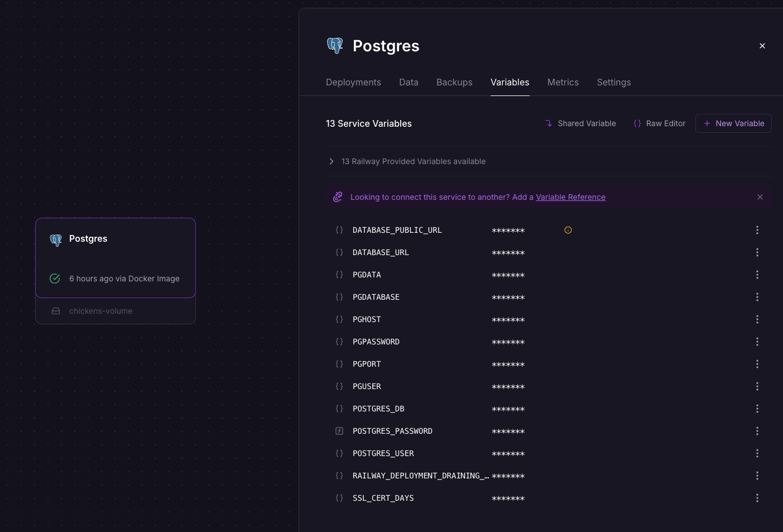
Task: Open the PGPASSWORD three-dot options menu
Action: pos(757,342)
